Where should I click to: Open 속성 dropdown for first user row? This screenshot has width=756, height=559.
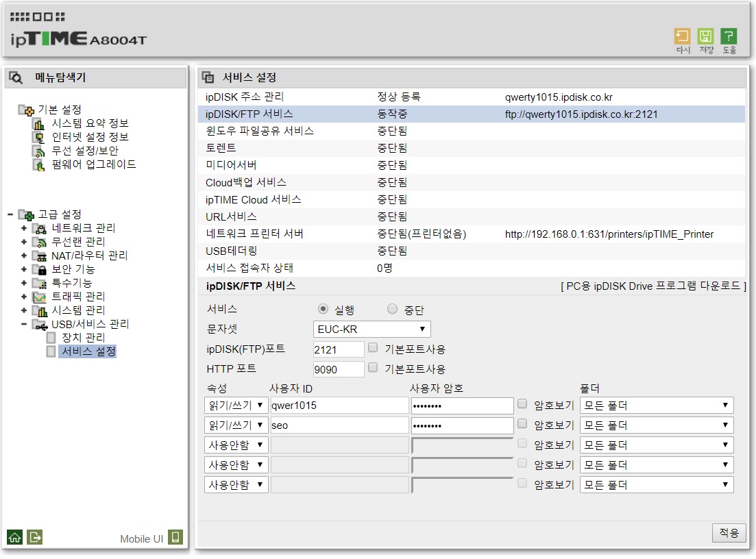coord(236,406)
